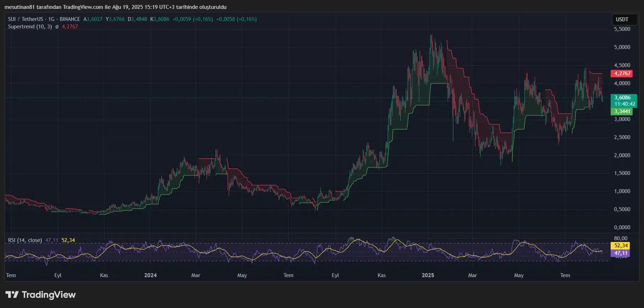This screenshot has width=644, height=308.
Task: Click the TradingView logo icon
Action: [12, 295]
